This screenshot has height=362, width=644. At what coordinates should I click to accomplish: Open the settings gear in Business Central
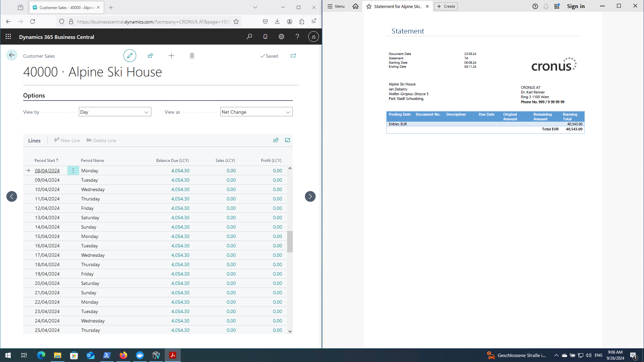pos(281,37)
